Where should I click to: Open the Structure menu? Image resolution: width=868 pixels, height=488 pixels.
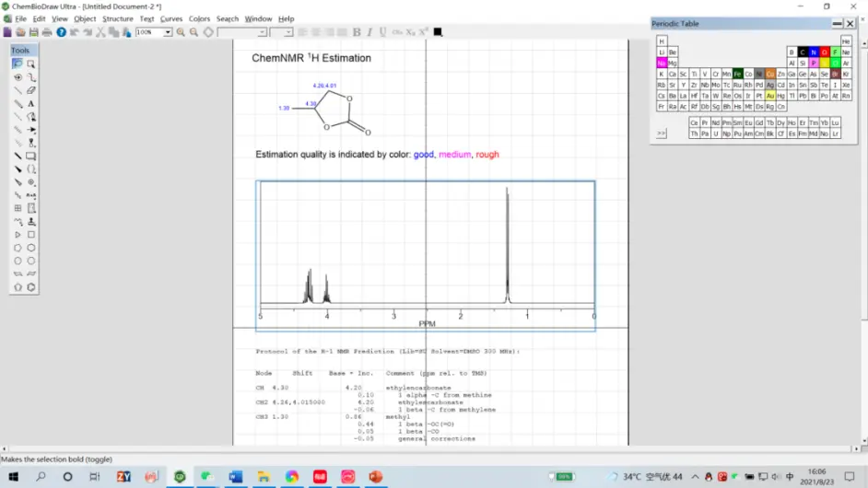tap(117, 18)
